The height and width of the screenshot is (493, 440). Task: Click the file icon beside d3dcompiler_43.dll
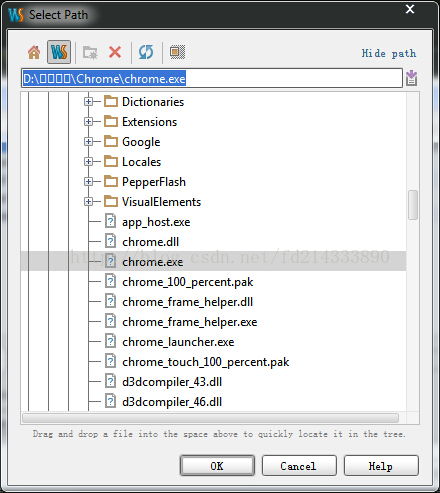click(x=110, y=381)
